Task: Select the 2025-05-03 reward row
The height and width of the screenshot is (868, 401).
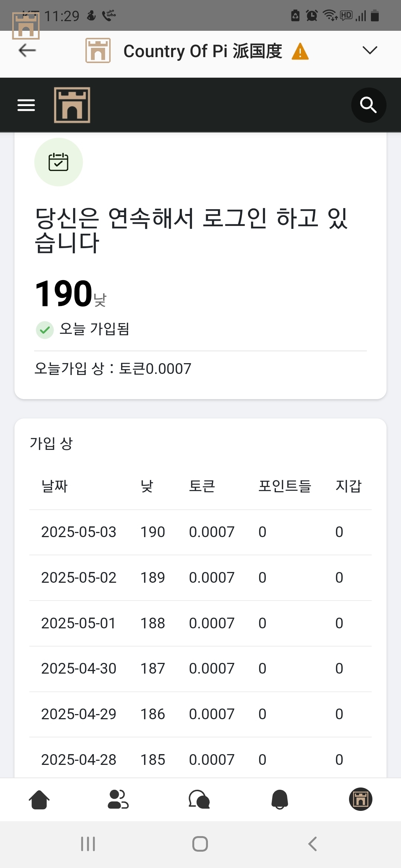Action: pyautogui.click(x=200, y=532)
